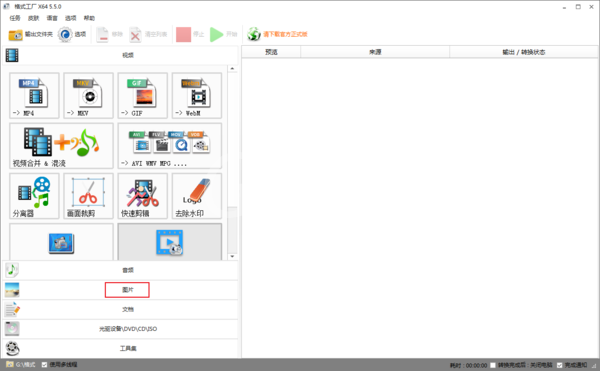Open the orange official download link
The height and width of the screenshot is (371, 600).
point(277,34)
